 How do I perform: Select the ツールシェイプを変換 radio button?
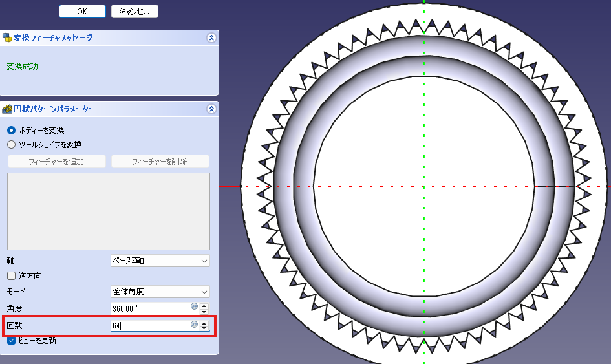[x=11, y=144]
